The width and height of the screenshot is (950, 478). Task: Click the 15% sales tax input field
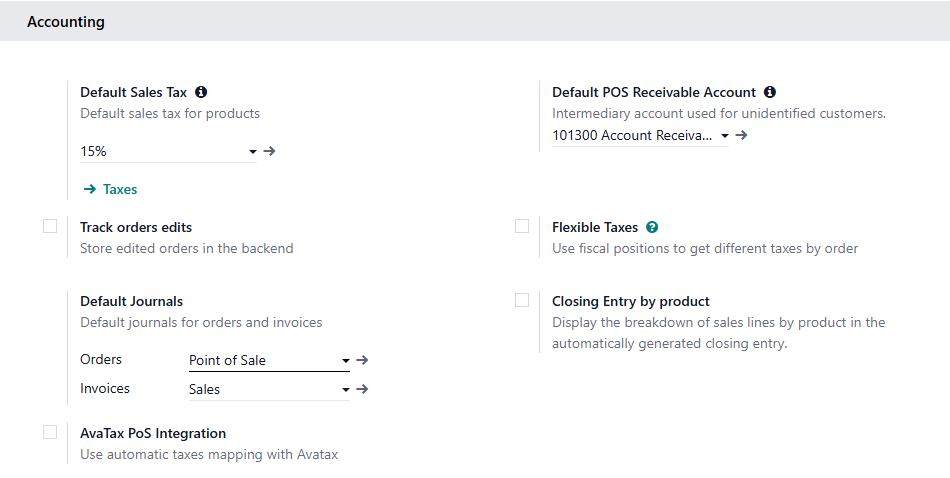coord(160,151)
